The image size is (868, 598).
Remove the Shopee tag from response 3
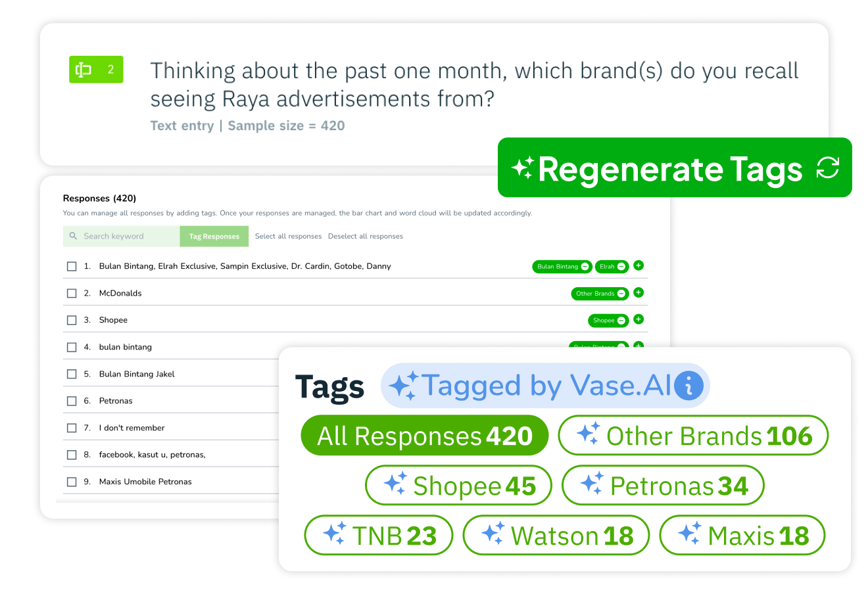tap(621, 321)
